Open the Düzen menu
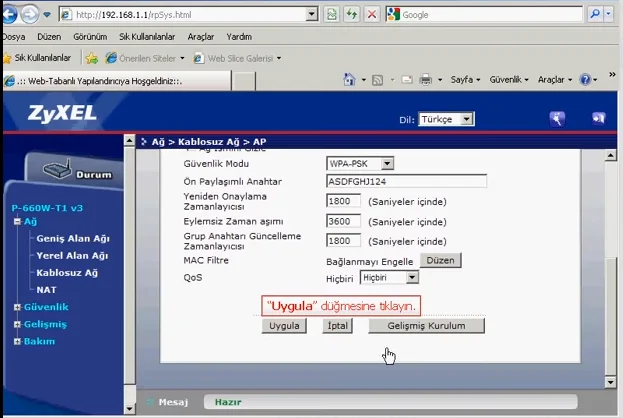 tap(49, 37)
